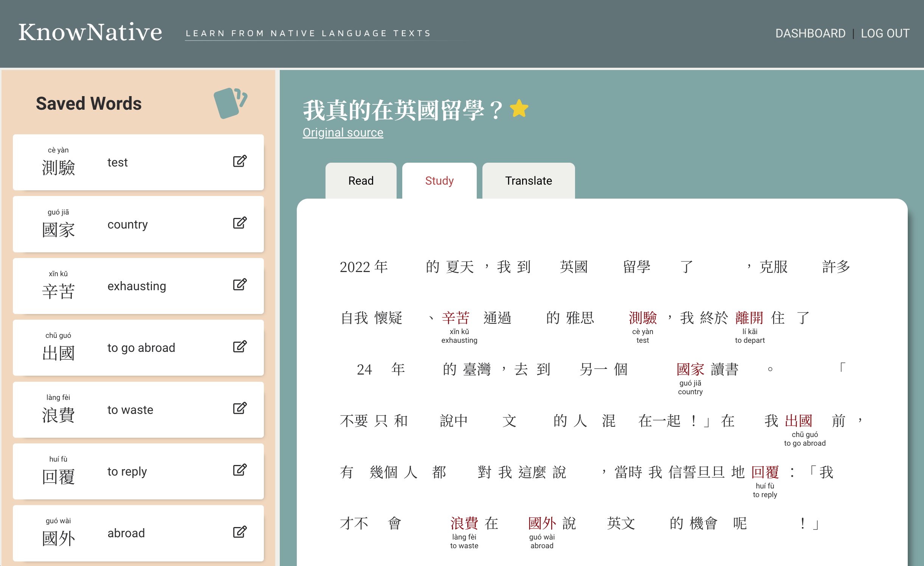Screen dimensions: 924x566
Task: Click the edit icon for 浪費 (to waste)
Action: click(x=240, y=408)
